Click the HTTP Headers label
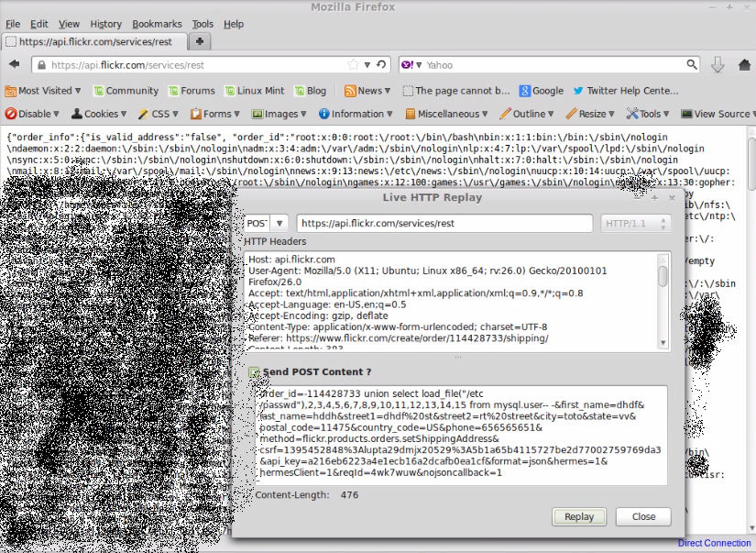This screenshot has width=756, height=553. (275, 242)
